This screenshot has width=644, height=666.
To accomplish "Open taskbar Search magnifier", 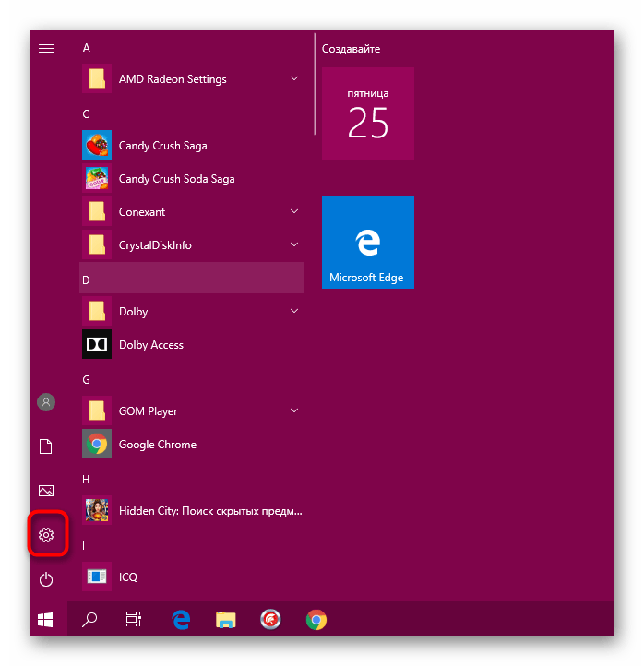I will (89, 620).
